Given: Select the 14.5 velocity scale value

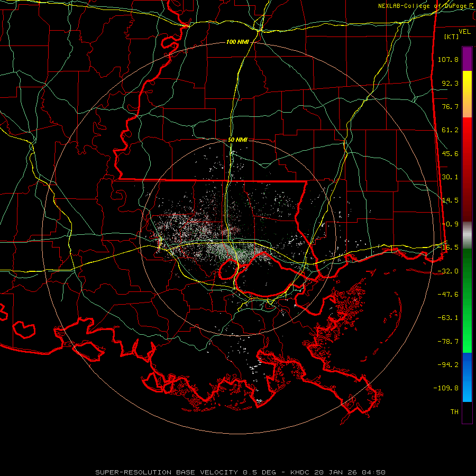Looking at the screenshot, I should click(450, 200).
